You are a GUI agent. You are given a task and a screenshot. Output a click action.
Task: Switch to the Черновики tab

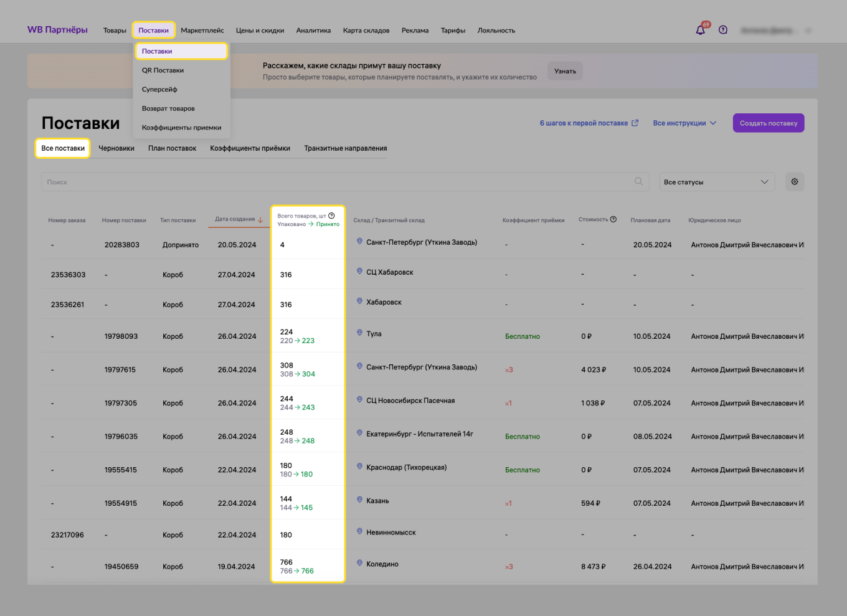coord(116,148)
